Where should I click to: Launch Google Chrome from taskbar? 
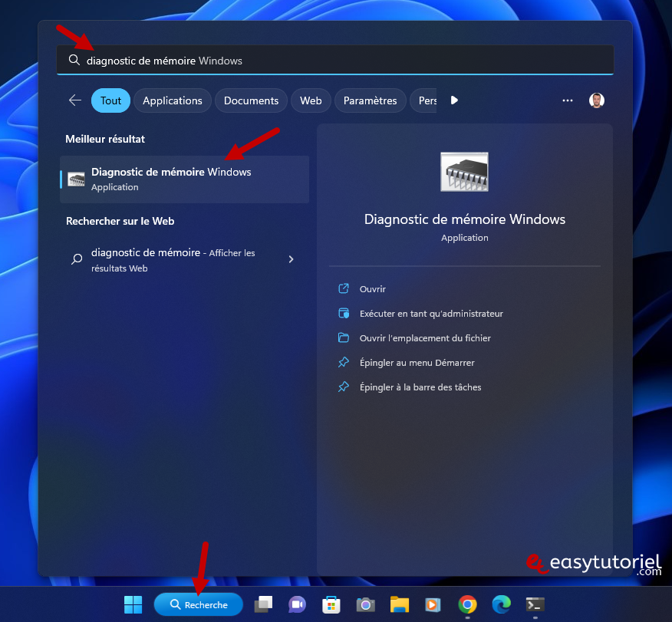[x=467, y=604]
